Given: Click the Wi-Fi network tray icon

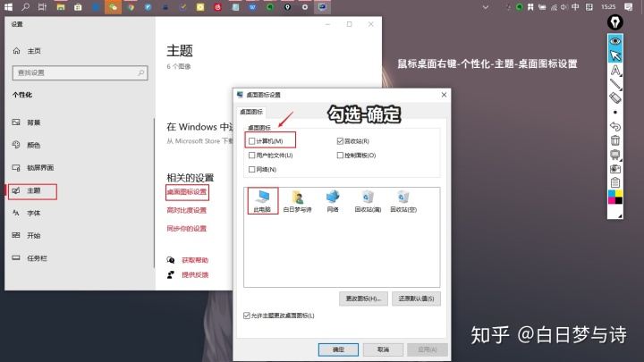Looking at the screenshot, I should pyautogui.click(x=554, y=7).
